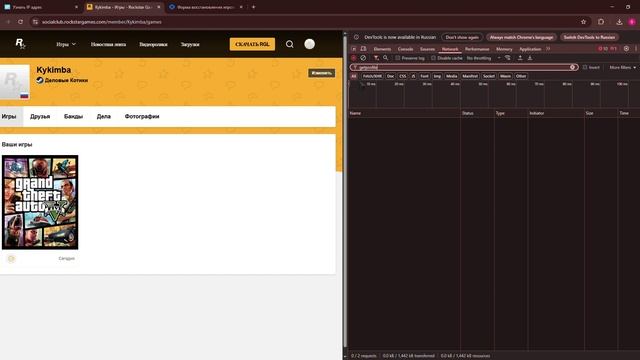
Task: Open the browser extensions icon
Action: (x=601, y=22)
